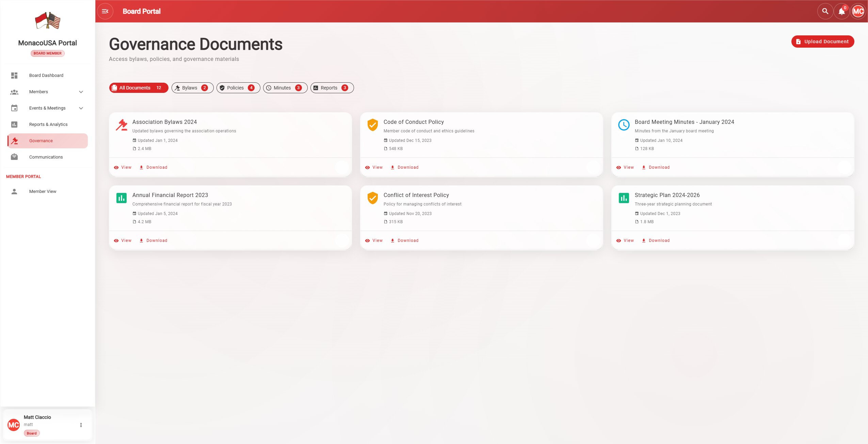Open notifications bell icon
This screenshot has width=868, height=444.
841,11
